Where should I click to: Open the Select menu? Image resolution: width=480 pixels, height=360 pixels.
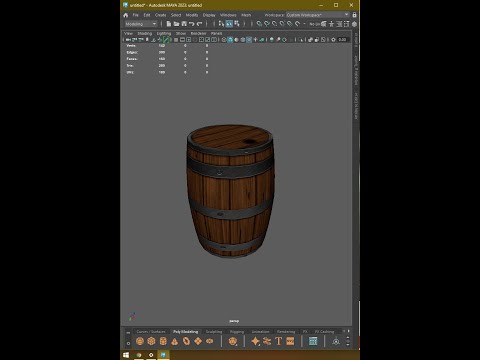(x=176, y=15)
